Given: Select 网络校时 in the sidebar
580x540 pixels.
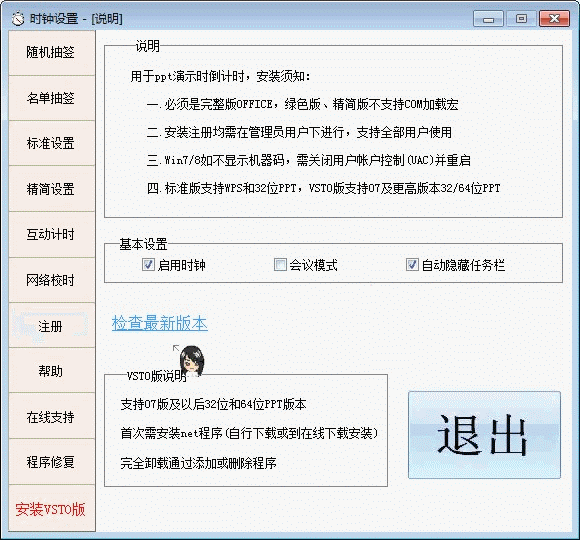Looking at the screenshot, I should point(51,280).
